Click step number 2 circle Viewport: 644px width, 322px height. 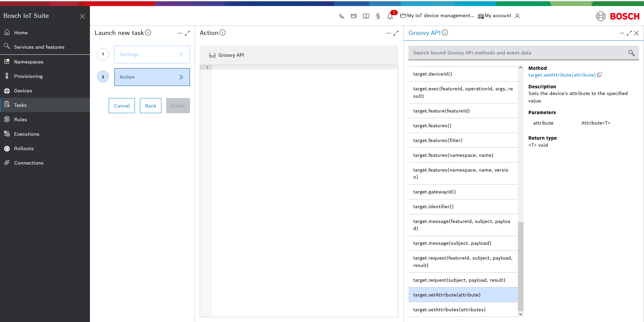tap(103, 77)
